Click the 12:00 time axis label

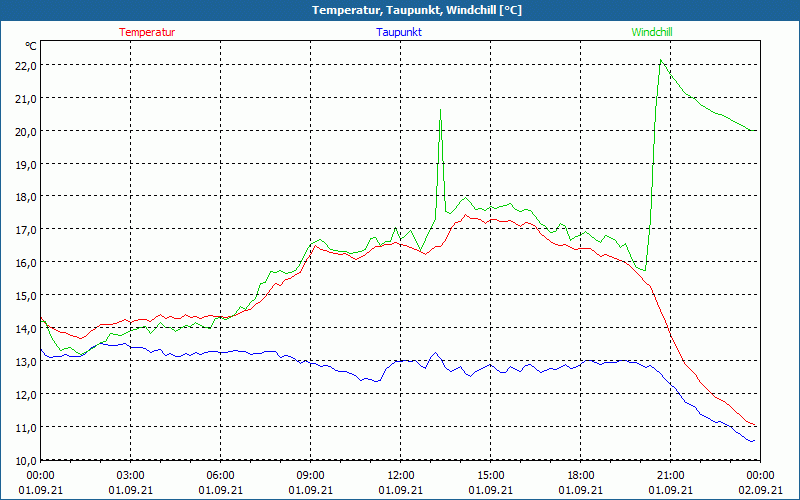tap(401, 476)
